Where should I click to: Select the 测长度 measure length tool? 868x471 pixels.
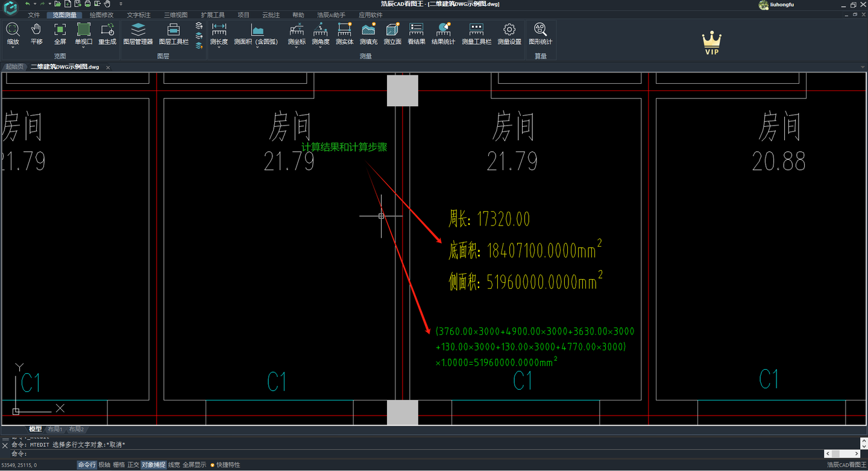219,33
